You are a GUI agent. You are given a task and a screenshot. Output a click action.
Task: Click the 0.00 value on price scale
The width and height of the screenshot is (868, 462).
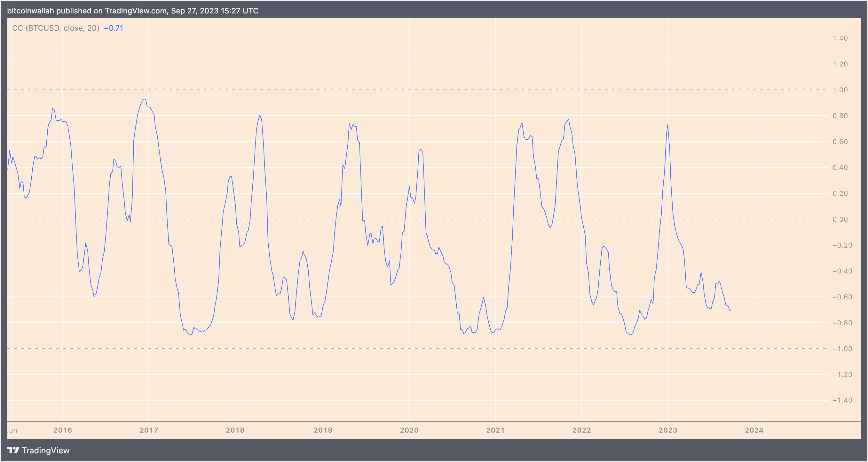coord(840,219)
